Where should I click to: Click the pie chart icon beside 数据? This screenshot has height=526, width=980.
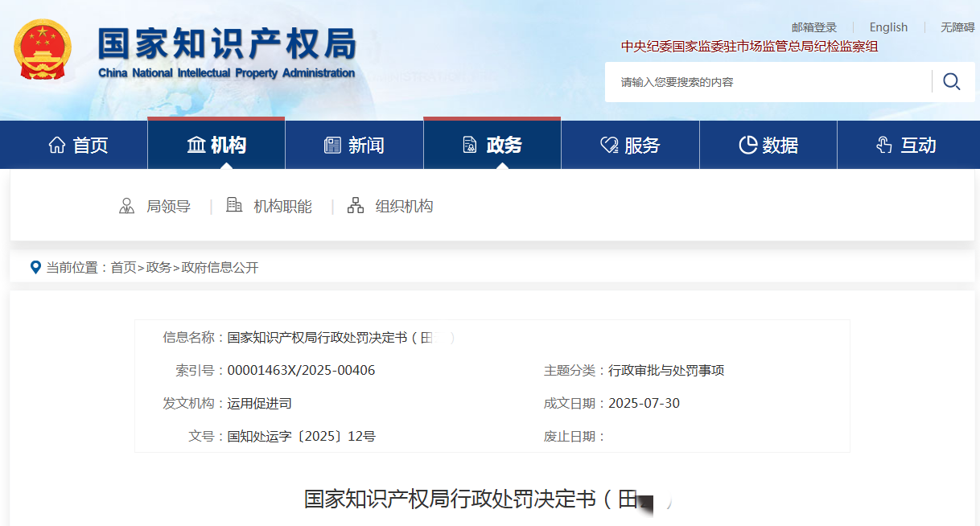point(747,145)
